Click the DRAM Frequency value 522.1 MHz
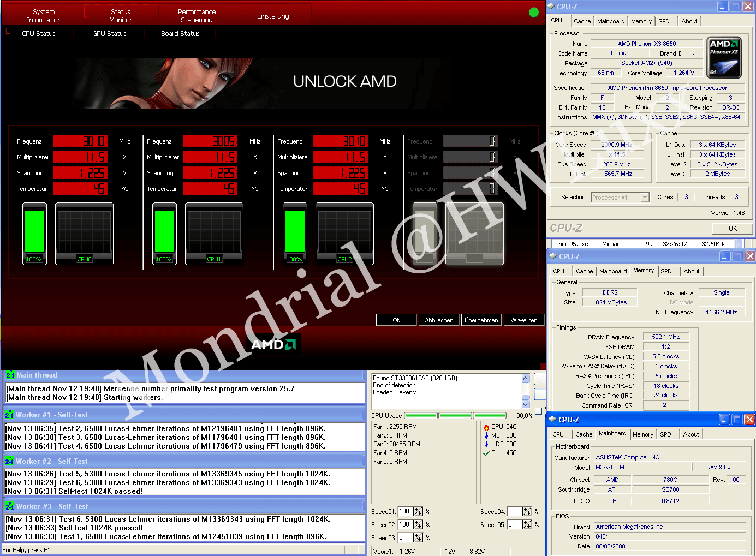Screen dimensions: 756x556 [x=666, y=337]
